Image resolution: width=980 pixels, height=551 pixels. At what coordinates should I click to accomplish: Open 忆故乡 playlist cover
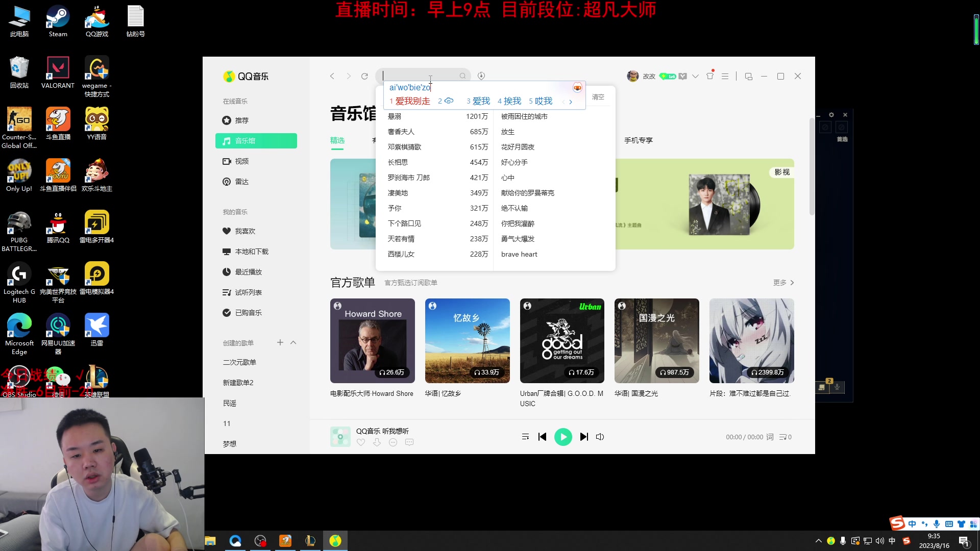point(468,341)
